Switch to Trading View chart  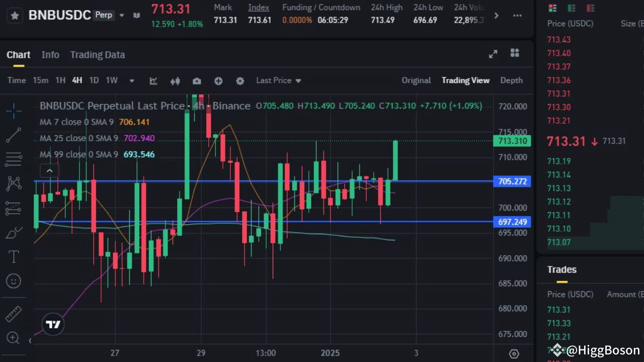tap(465, 80)
